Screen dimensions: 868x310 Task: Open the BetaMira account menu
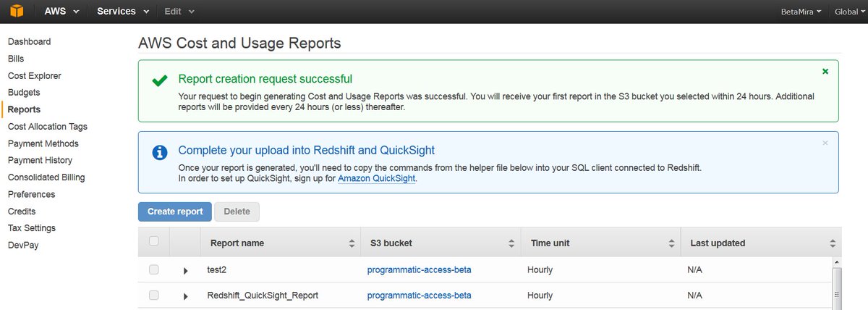coord(801,12)
